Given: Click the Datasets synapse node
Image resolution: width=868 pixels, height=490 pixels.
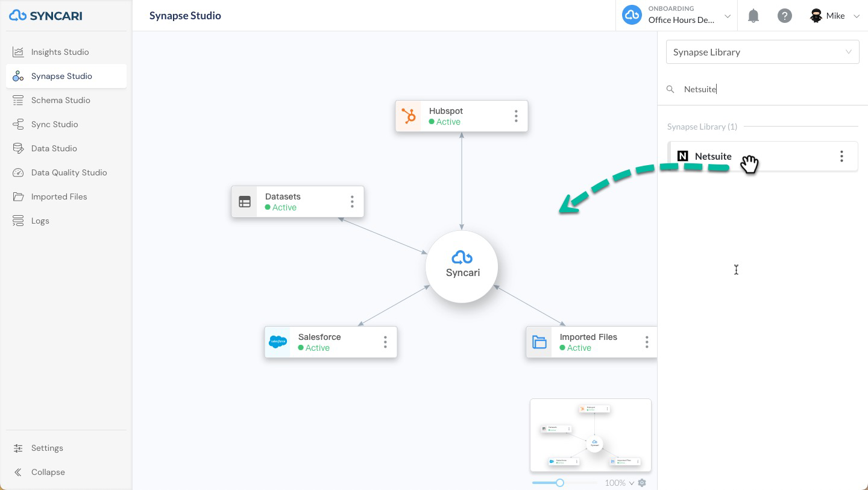Looking at the screenshot, I should 298,201.
